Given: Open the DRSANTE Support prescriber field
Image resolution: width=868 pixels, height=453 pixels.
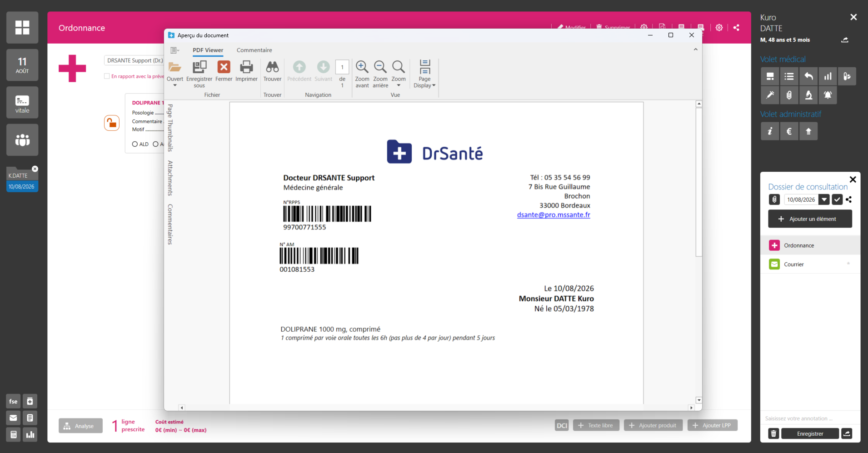Looking at the screenshot, I should click(134, 60).
